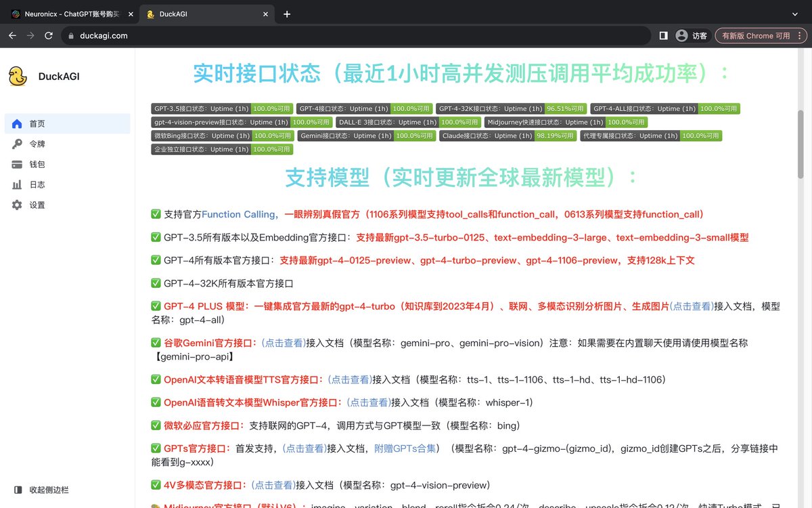Open the 日志 logs sidebar item
This screenshot has width=812, height=508.
[68, 185]
